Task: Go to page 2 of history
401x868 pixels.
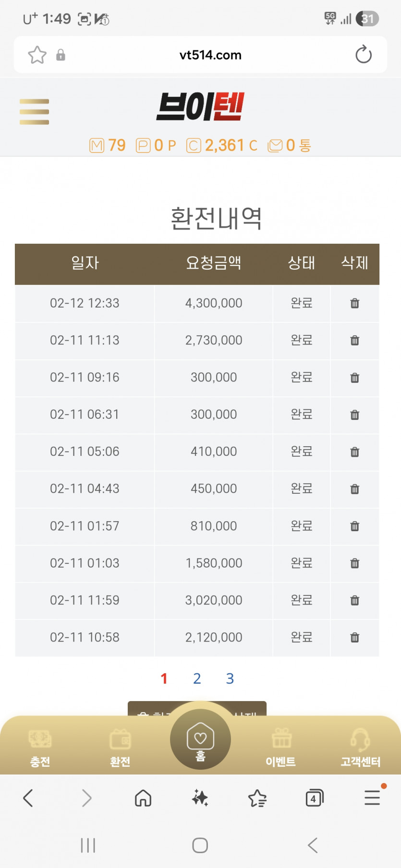Action: pos(197,678)
